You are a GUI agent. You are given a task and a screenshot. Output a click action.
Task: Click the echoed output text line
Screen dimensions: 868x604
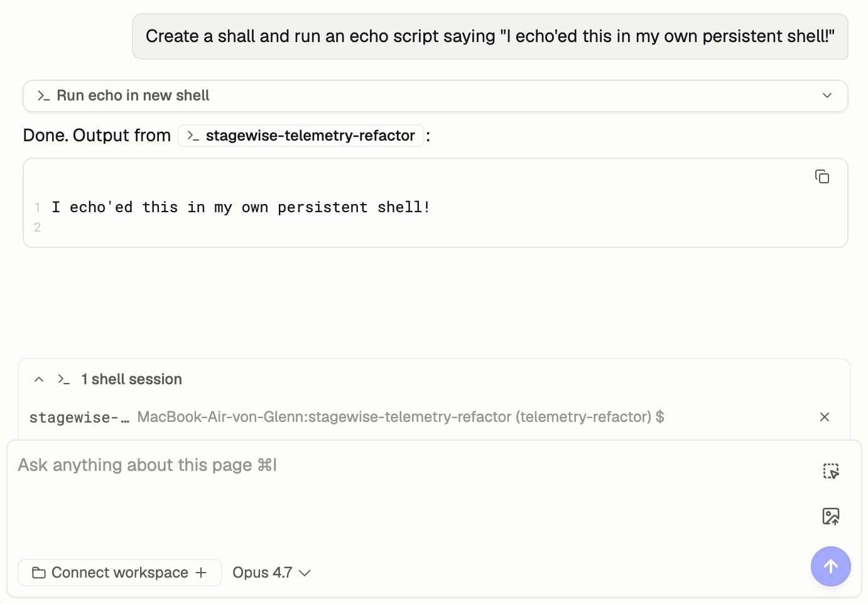click(241, 207)
